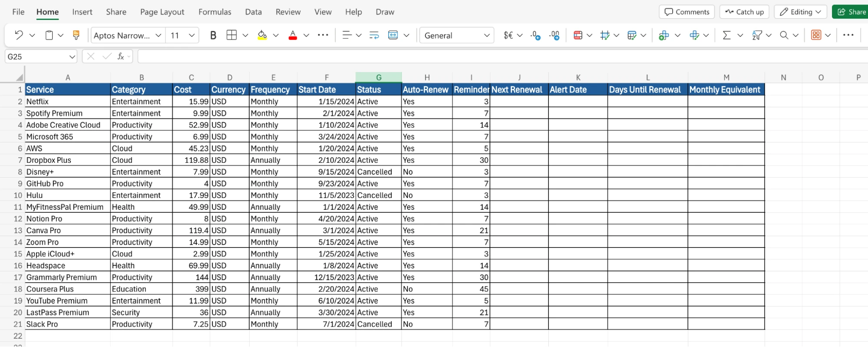
Task: Open the font size dropdown
Action: [x=191, y=35]
